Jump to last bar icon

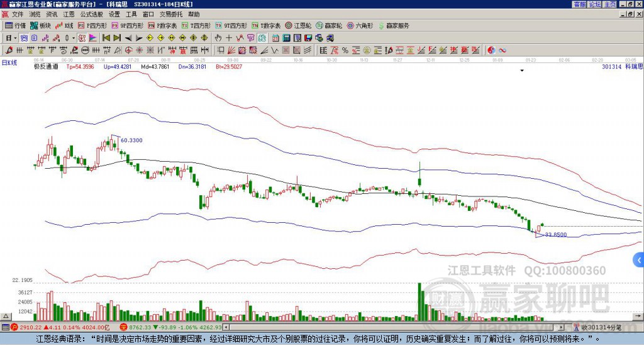(117, 38)
